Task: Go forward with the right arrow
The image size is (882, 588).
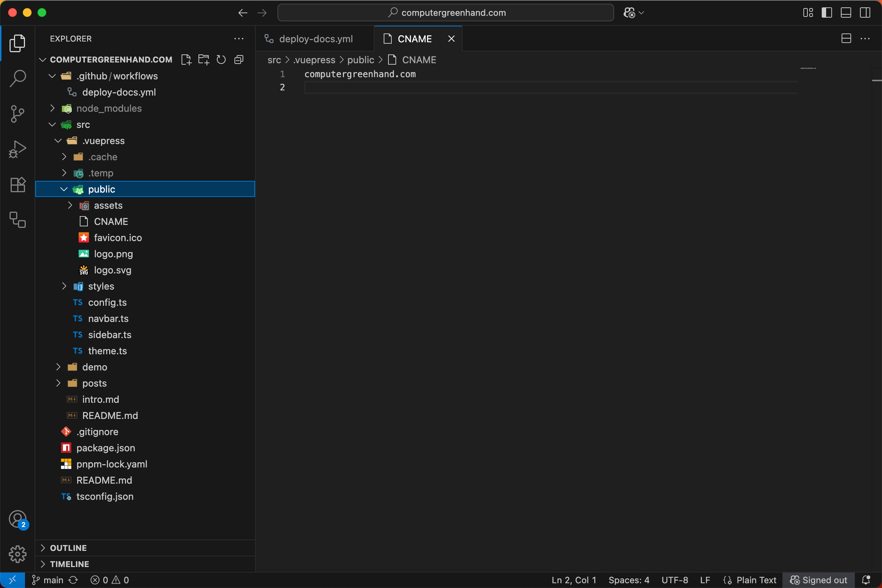Action: coord(262,13)
